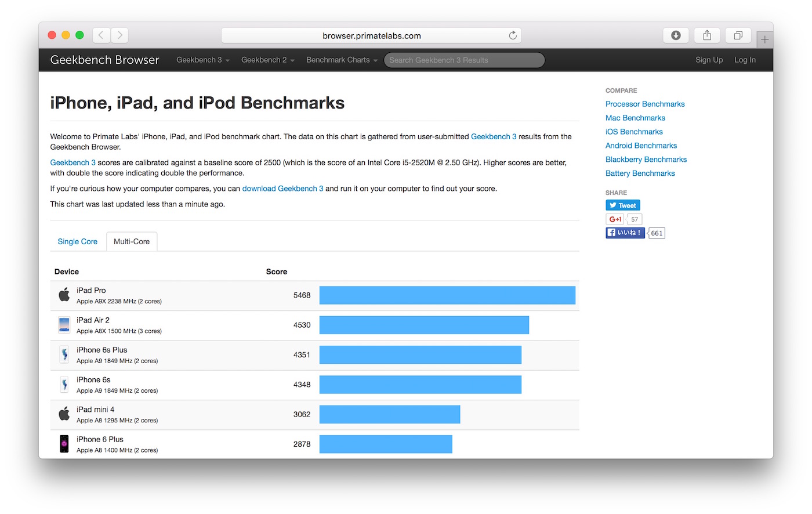Image resolution: width=812 pixels, height=514 pixels.
Task: Open the Blackberry Benchmarks link
Action: click(x=646, y=160)
